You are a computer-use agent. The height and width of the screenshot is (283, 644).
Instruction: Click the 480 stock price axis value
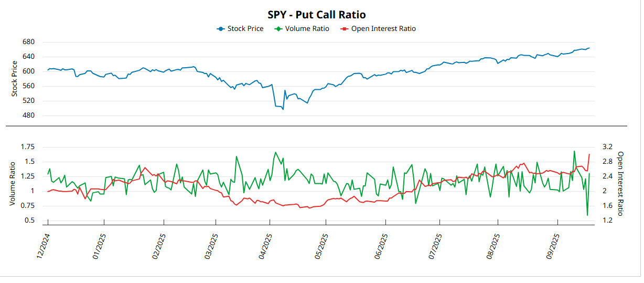29,116
